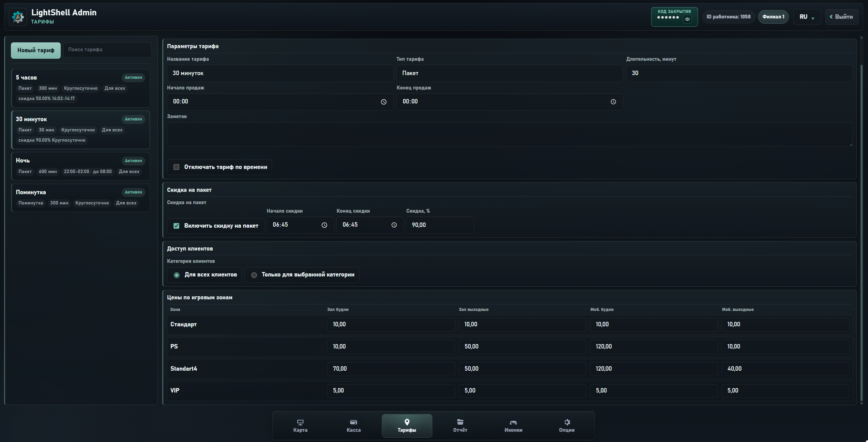Open the Иконки tab
Image resolution: width=868 pixels, height=442 pixels.
point(513,426)
